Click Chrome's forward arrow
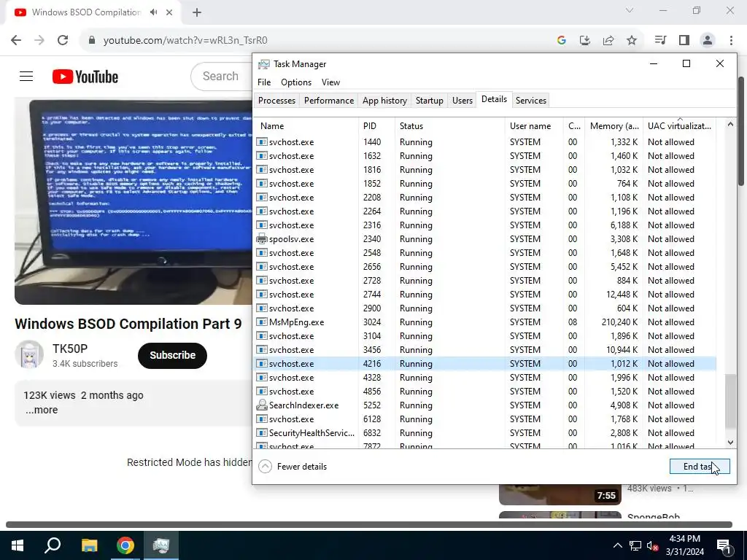This screenshot has width=747, height=560. (x=39, y=40)
